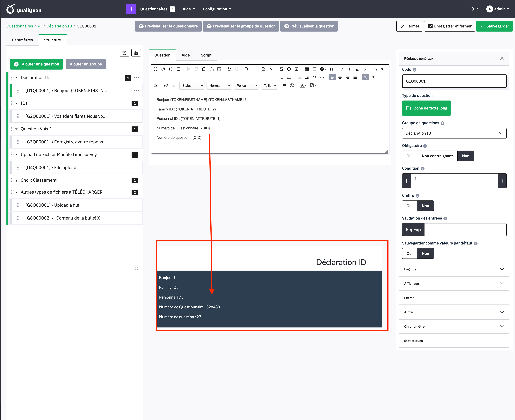Expand the Affichage settings section
Image resolution: width=515 pixels, height=420 pixels.
(x=454, y=284)
